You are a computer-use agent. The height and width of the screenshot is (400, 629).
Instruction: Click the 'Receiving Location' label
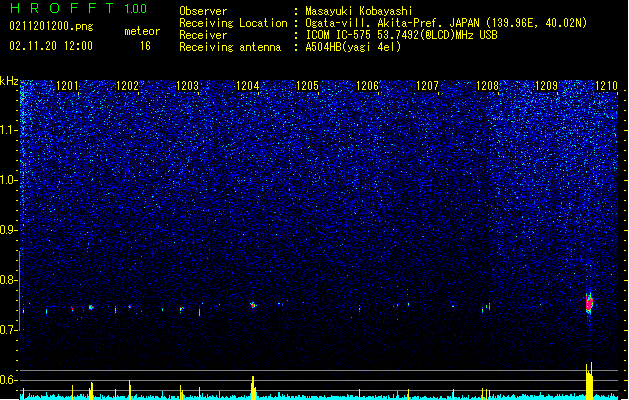pos(233,23)
